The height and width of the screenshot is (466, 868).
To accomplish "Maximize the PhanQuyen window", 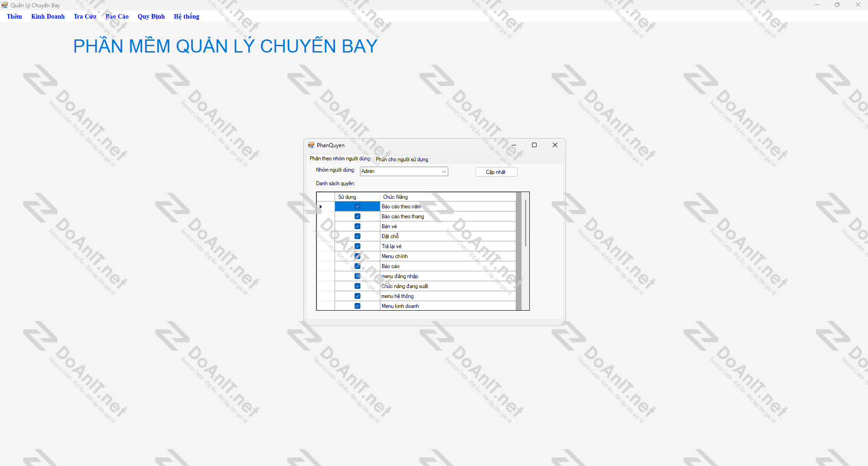I will 534,145.
